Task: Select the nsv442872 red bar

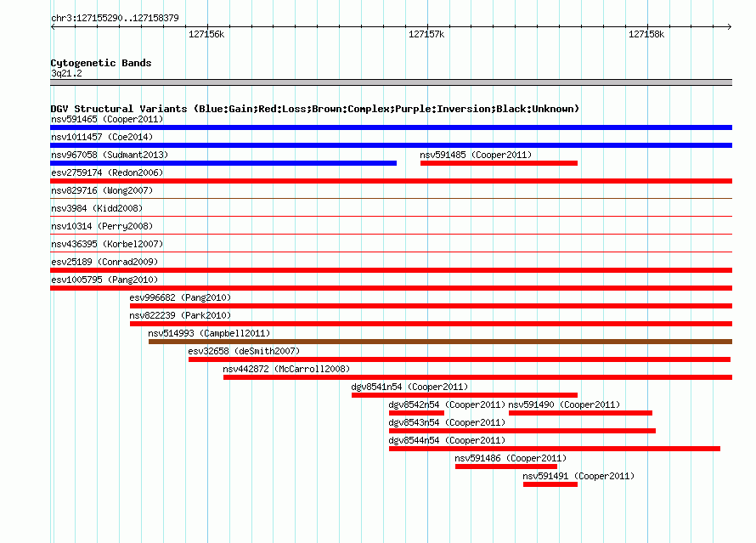Action: [477, 377]
